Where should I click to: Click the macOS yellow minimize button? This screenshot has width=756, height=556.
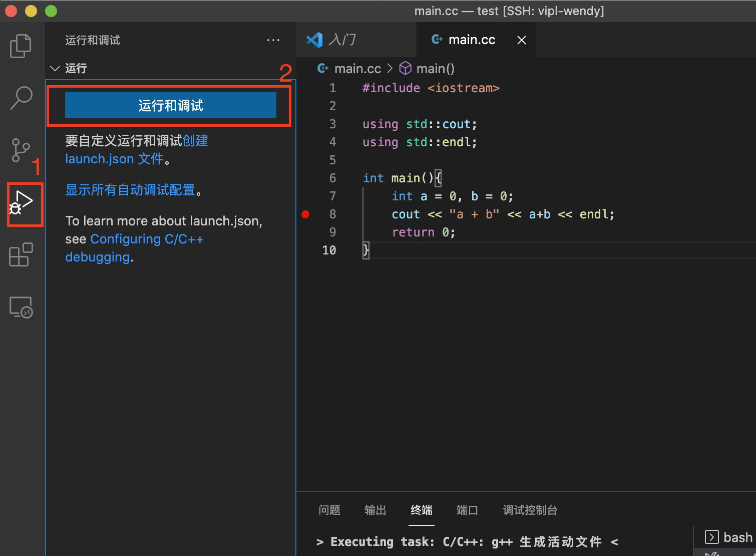pos(31,11)
